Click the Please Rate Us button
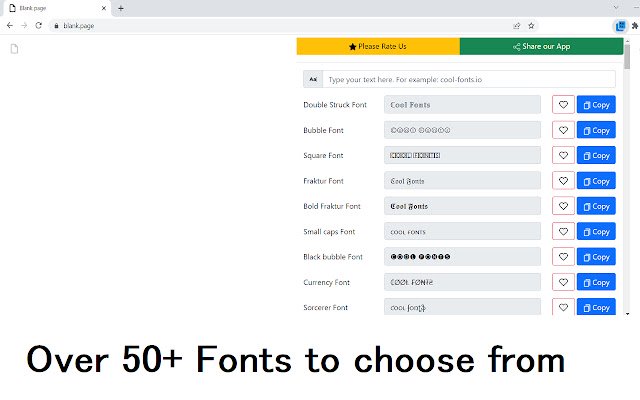Viewport: 640px width, 400px height. click(x=378, y=46)
